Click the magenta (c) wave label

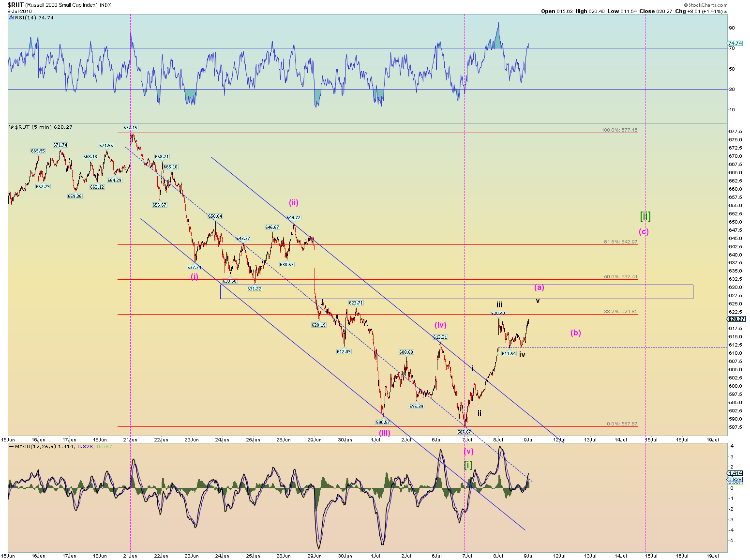click(644, 231)
